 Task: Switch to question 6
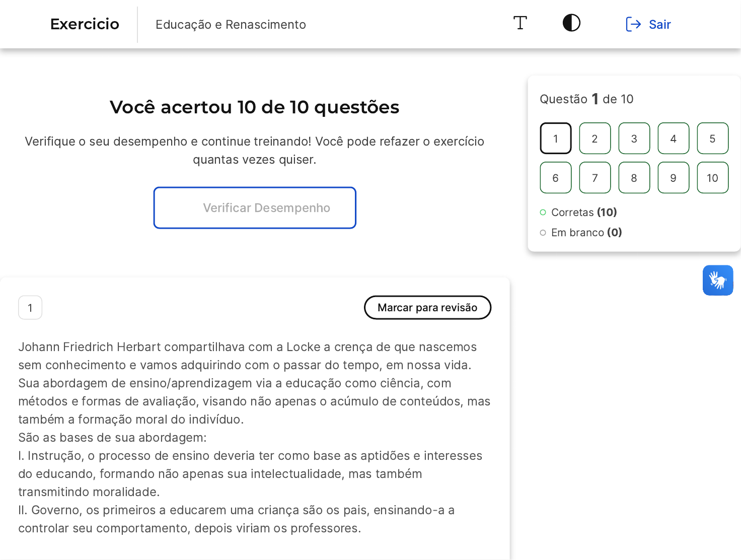click(x=555, y=178)
